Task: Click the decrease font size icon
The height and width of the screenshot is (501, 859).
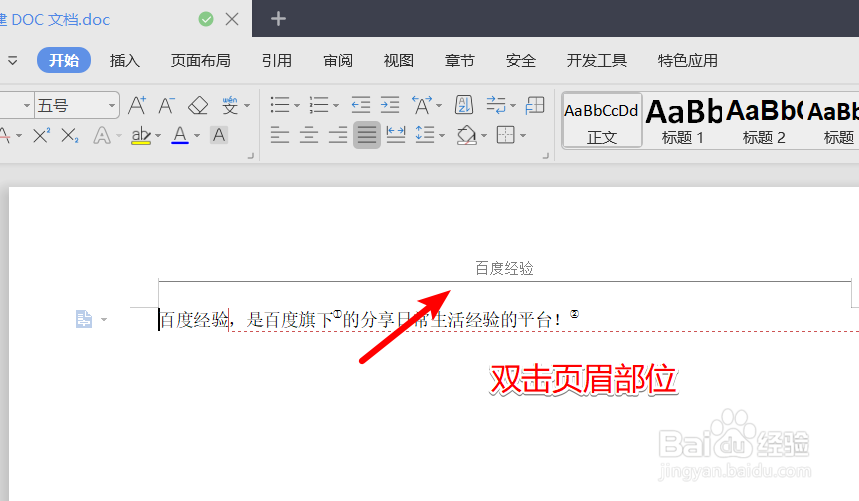Action: (167, 105)
